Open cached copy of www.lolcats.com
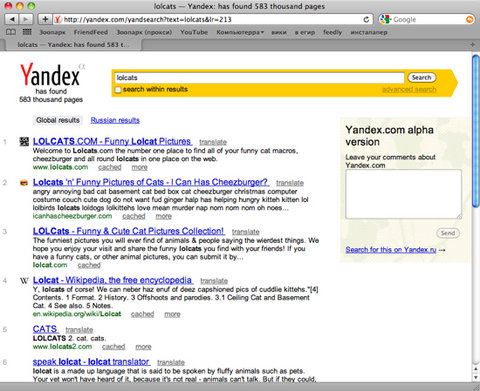Image resolution: width=480 pixels, height=391 pixels. click(110, 167)
